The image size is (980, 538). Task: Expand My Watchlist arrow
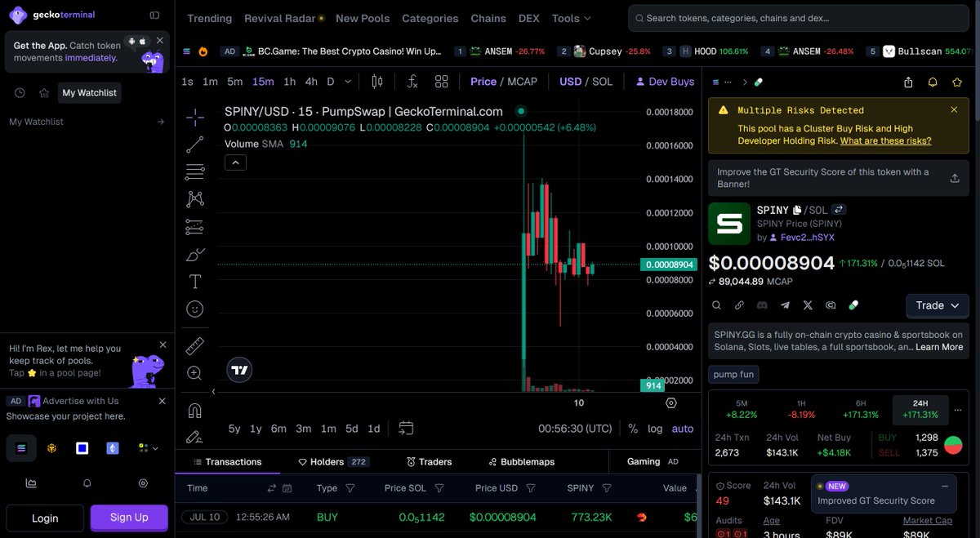click(x=160, y=122)
